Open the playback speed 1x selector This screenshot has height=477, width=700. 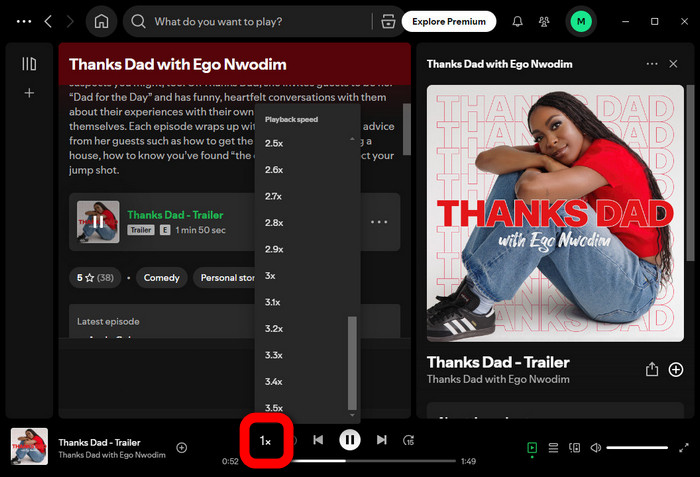265,441
